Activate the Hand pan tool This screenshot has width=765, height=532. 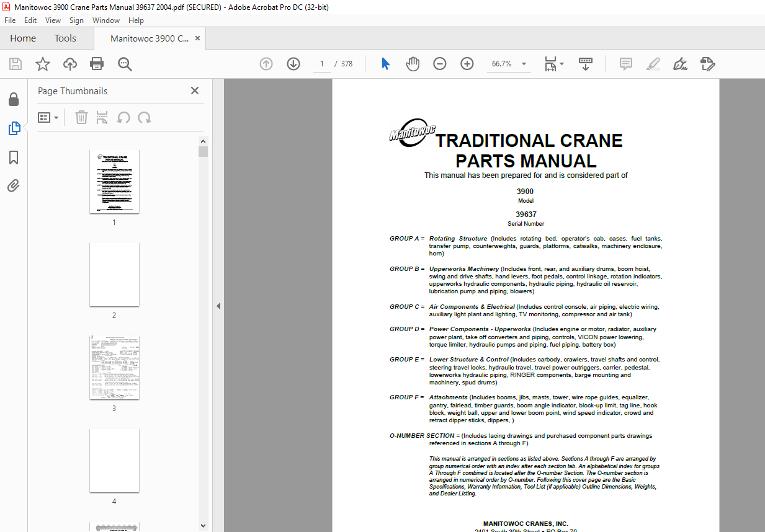[x=413, y=64]
